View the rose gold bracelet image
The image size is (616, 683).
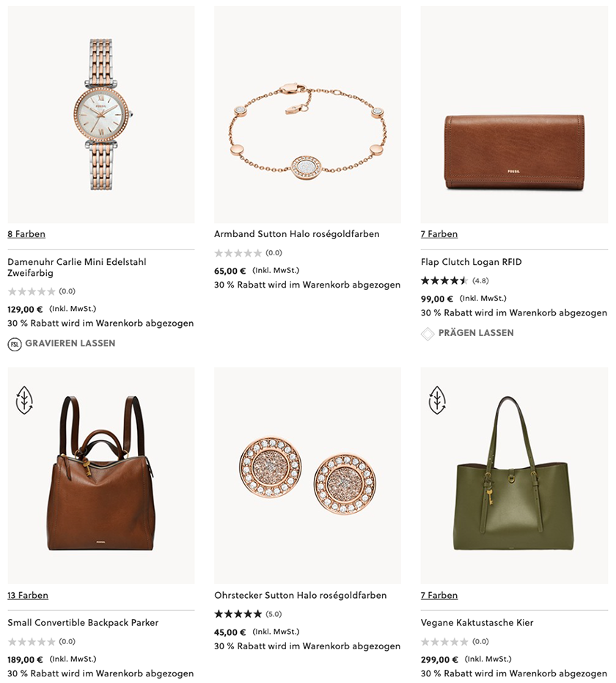coord(307,114)
